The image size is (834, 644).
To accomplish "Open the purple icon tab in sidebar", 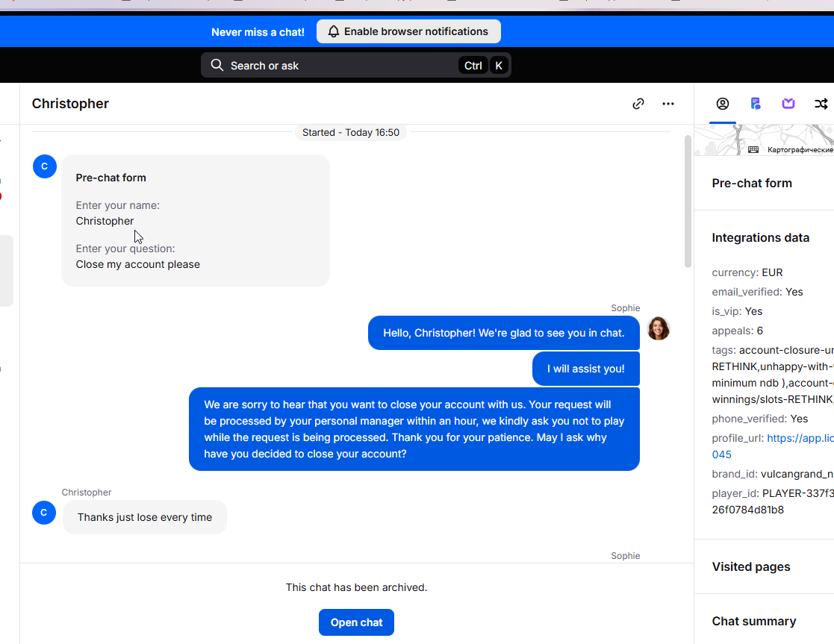I will [x=788, y=104].
